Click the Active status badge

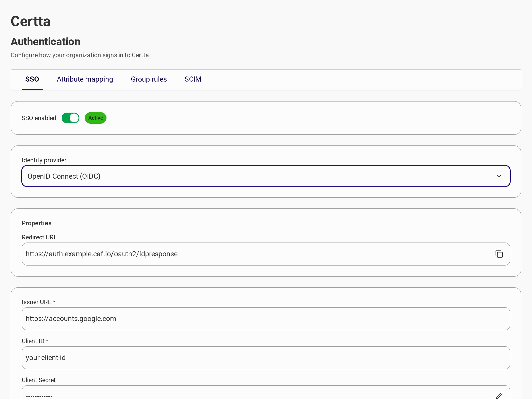(95, 118)
